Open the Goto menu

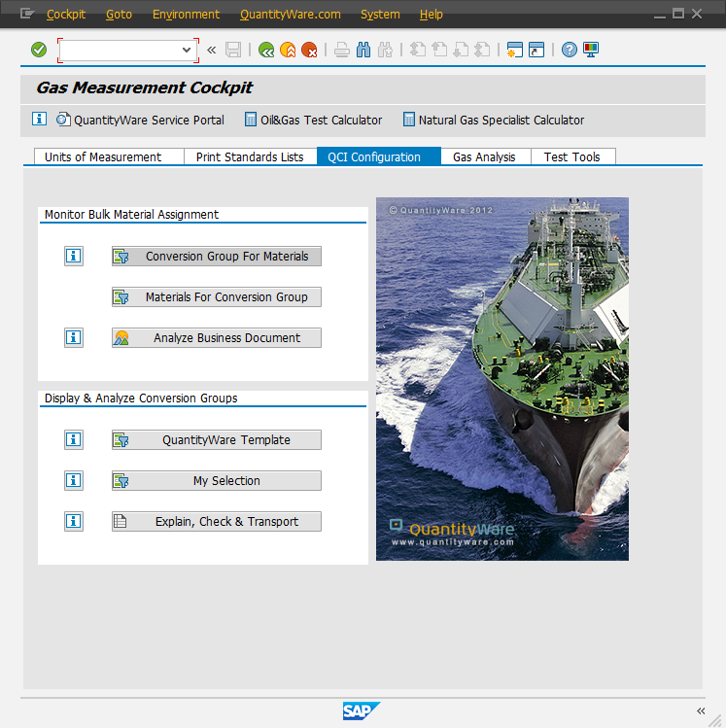119,15
